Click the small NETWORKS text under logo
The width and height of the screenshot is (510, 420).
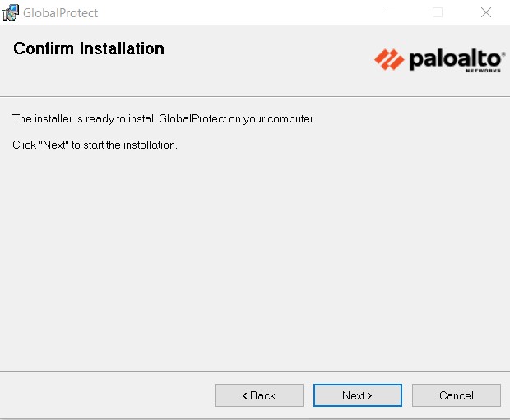pyautogui.click(x=482, y=71)
